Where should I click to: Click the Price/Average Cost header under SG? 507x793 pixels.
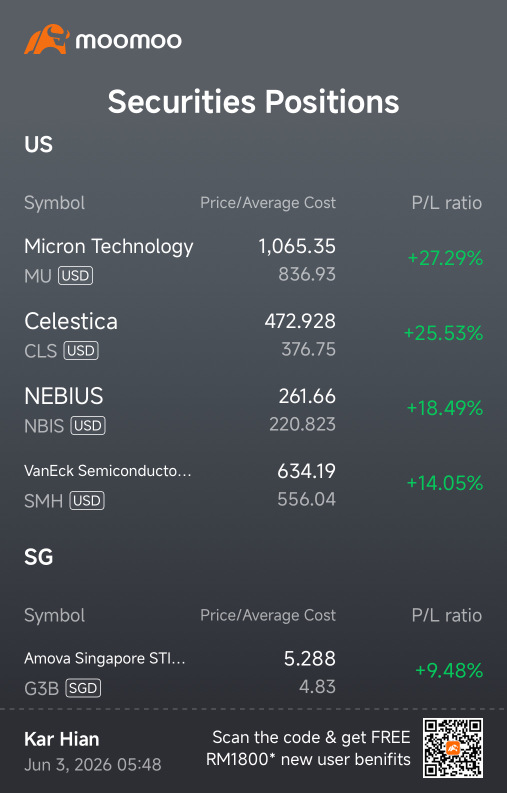click(268, 615)
